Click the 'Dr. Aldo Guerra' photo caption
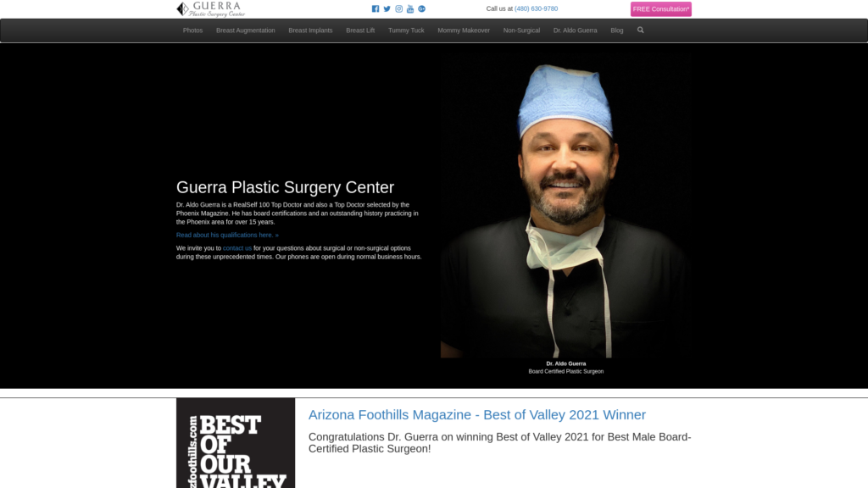The width and height of the screenshot is (868, 488). point(565,363)
